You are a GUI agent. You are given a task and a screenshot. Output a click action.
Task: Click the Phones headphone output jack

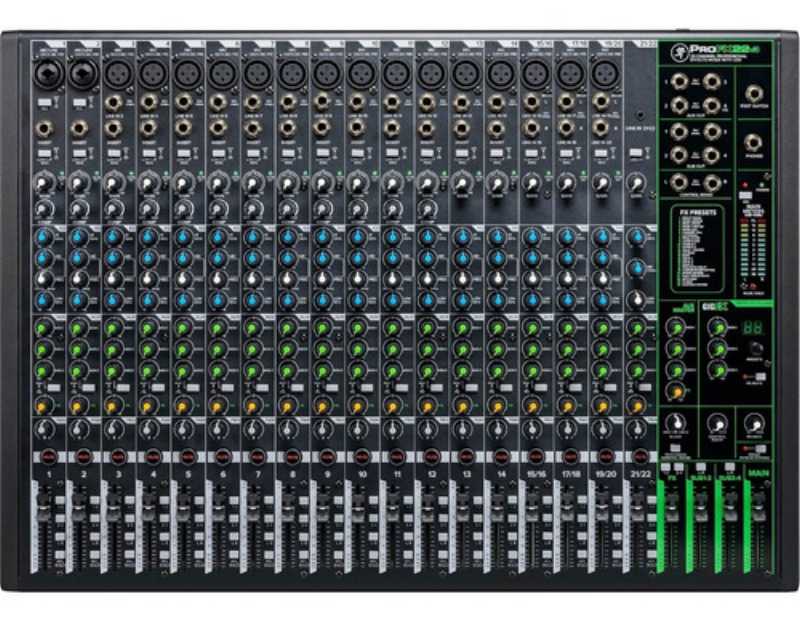tap(753, 143)
